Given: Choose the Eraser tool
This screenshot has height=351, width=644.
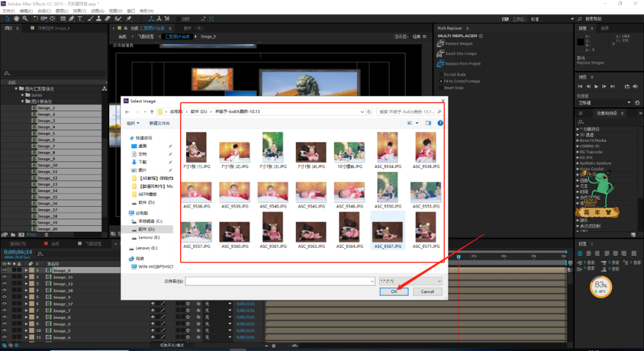Looking at the screenshot, I should 107,18.
